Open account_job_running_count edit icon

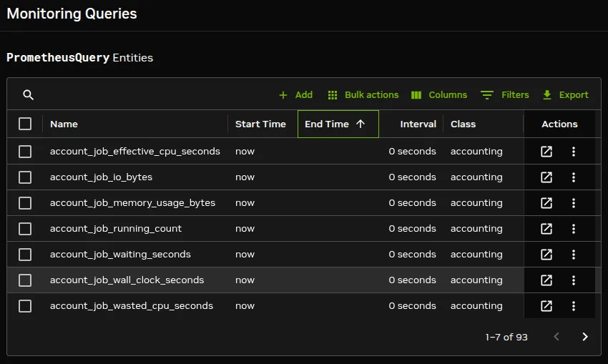[546, 229]
